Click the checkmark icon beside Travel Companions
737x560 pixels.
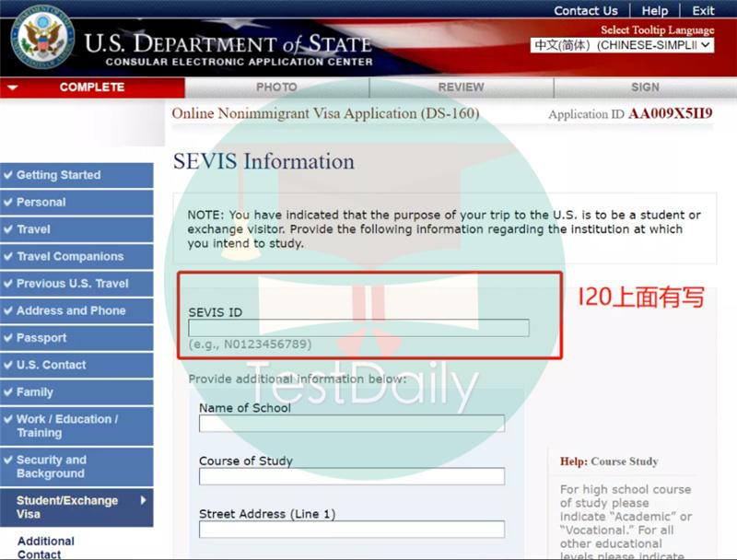pos(7,256)
